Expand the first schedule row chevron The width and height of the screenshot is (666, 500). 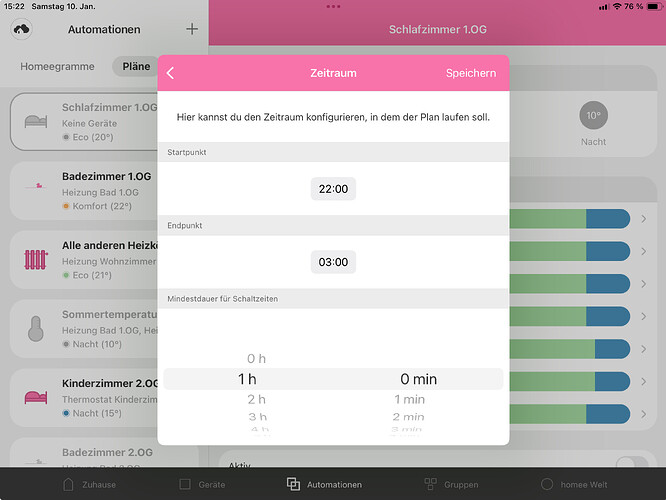[x=643, y=219]
